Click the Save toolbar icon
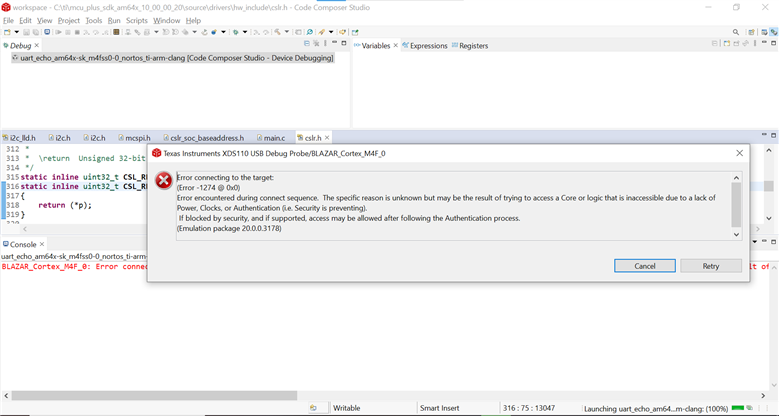This screenshot has height=416, width=779. coord(26,32)
